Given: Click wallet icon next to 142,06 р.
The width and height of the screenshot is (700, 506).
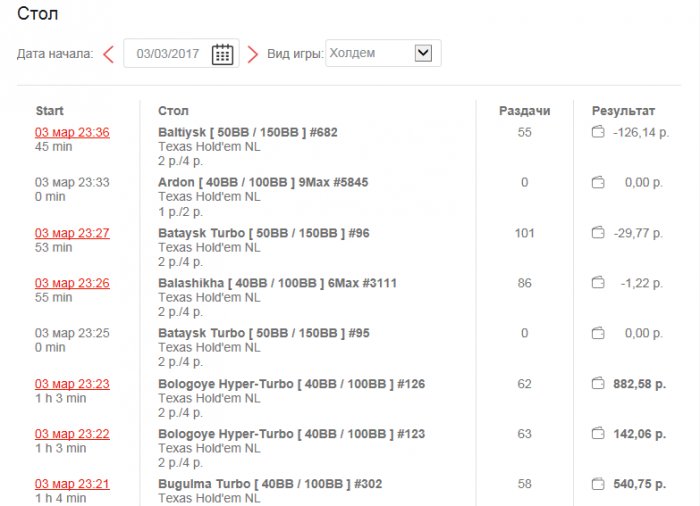Looking at the screenshot, I should [x=598, y=434].
